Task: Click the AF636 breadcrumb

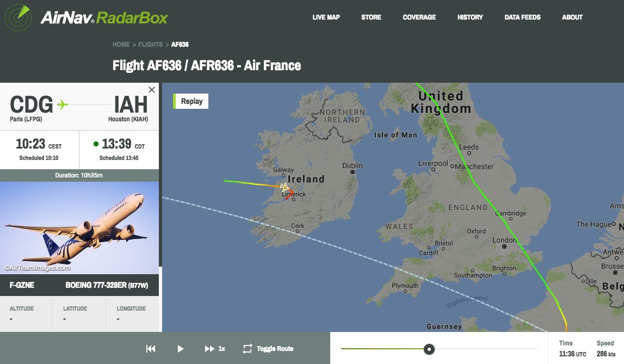Action: click(x=180, y=45)
